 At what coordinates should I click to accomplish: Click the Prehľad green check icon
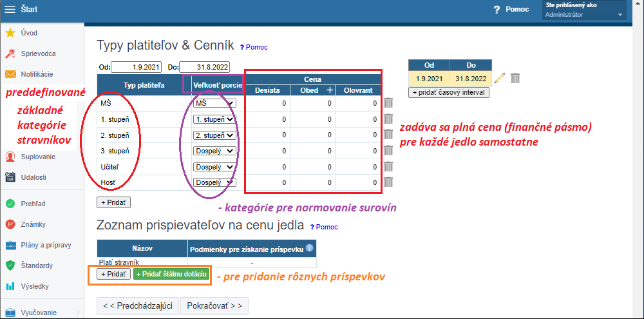10,204
